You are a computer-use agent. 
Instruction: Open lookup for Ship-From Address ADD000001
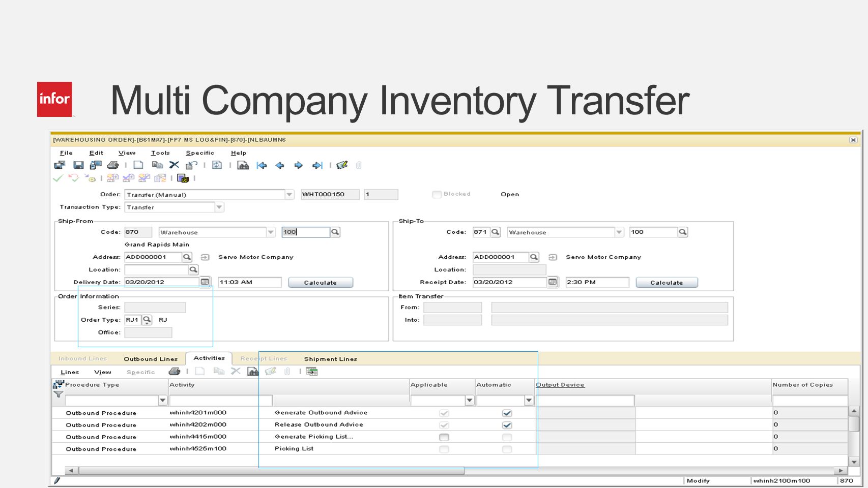point(187,257)
